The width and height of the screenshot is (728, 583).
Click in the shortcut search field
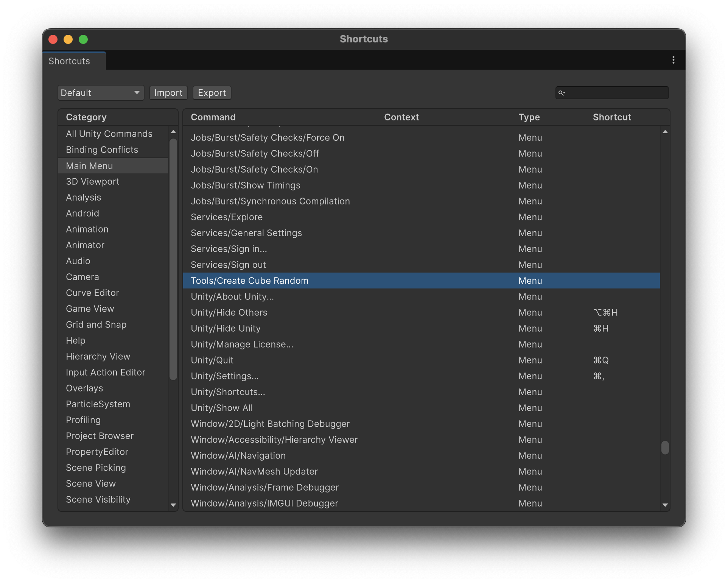click(617, 93)
